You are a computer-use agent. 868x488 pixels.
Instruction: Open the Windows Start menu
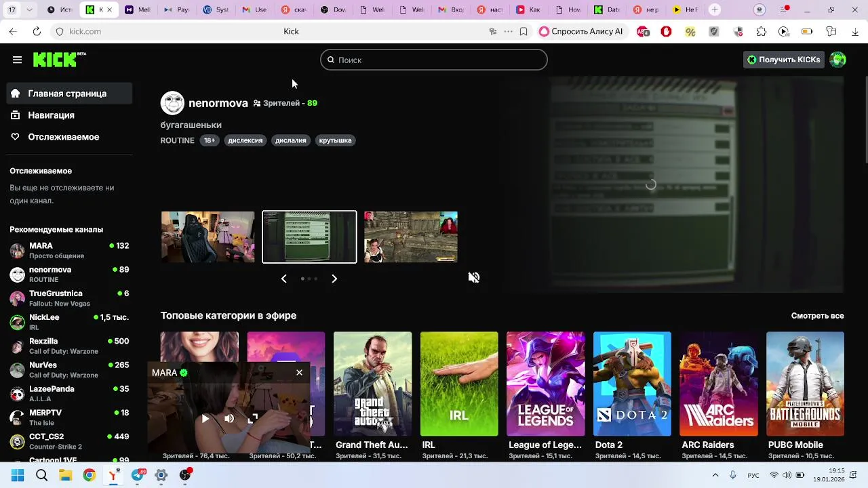pos(18,475)
